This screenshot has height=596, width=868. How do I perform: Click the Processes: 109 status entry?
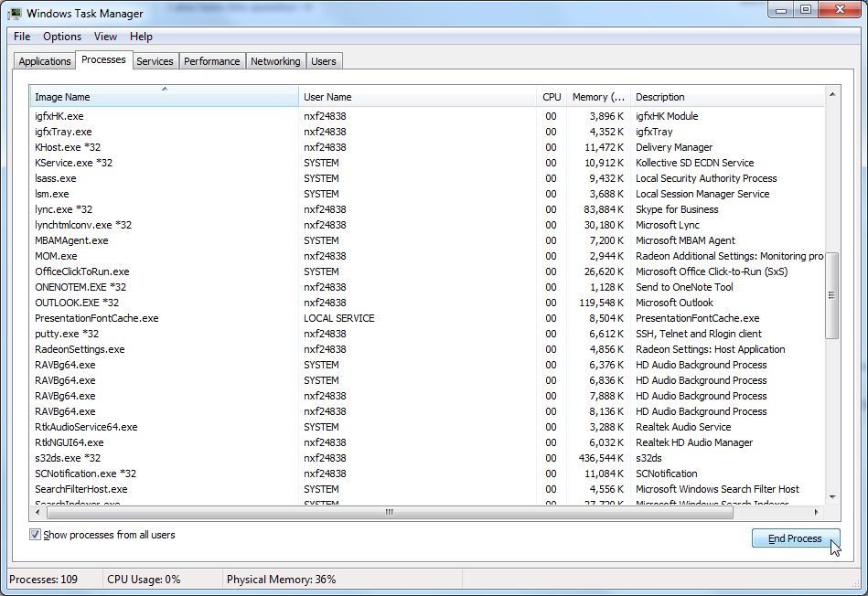[x=44, y=579]
